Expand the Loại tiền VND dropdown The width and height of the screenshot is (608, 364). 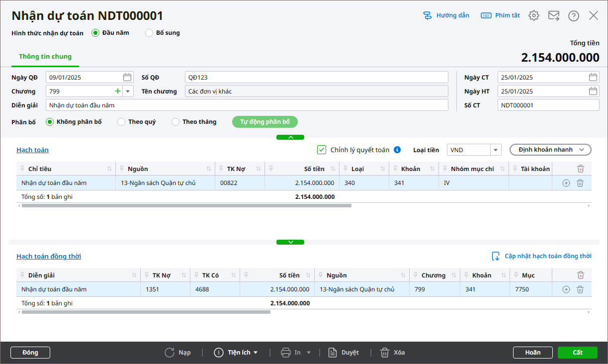(x=495, y=150)
